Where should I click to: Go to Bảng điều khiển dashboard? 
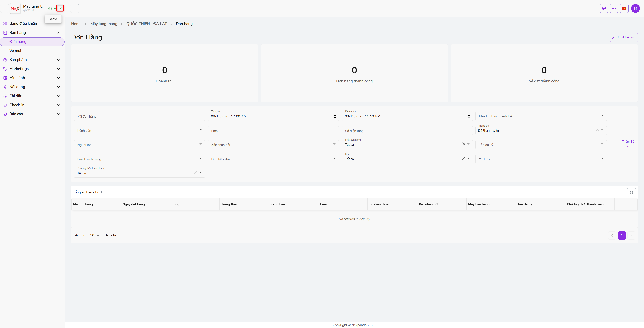(23, 23)
